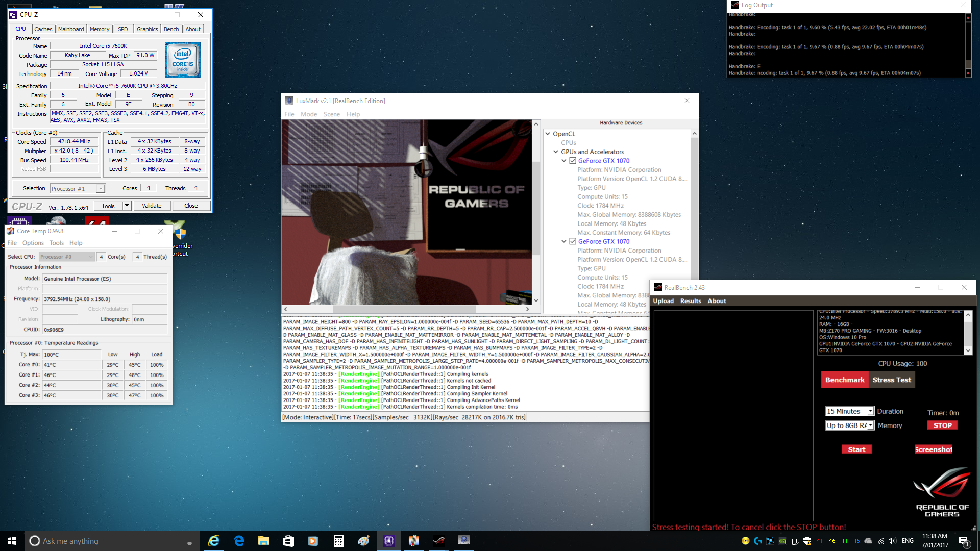Switch to the Bench tab in CPU-Z

pos(171,29)
